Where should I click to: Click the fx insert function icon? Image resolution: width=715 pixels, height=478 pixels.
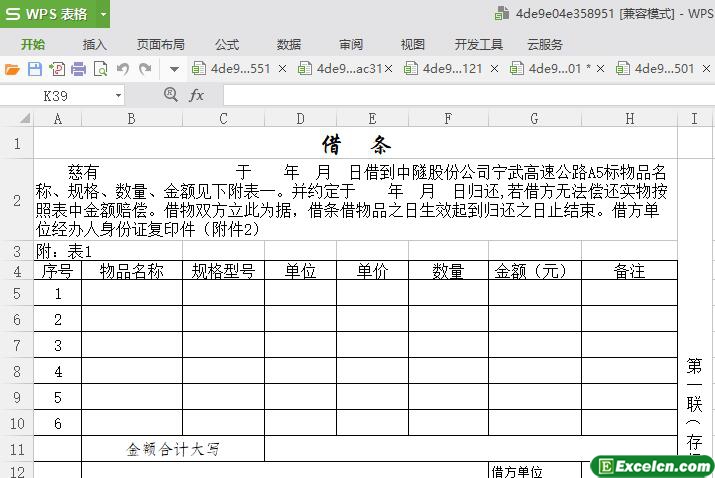coord(196,95)
